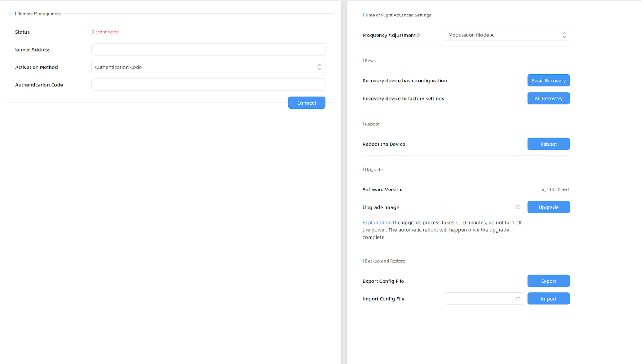The image size is (641, 364).
Task: Click the folder icon in Import Config File field
Action: pos(518,298)
